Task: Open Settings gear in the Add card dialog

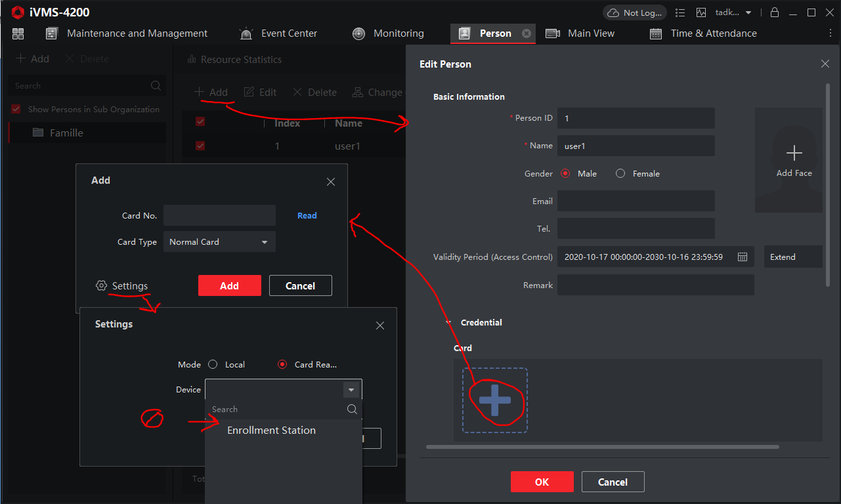Action: tap(102, 285)
